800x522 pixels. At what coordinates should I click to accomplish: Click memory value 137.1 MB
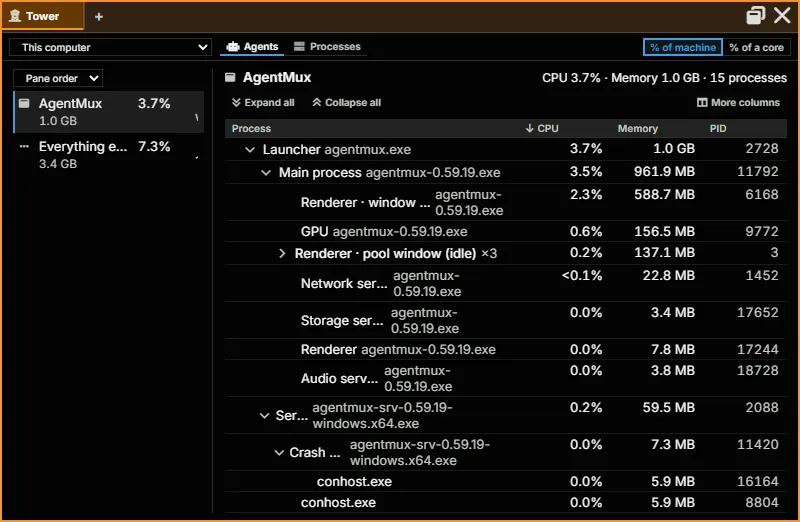click(664, 253)
